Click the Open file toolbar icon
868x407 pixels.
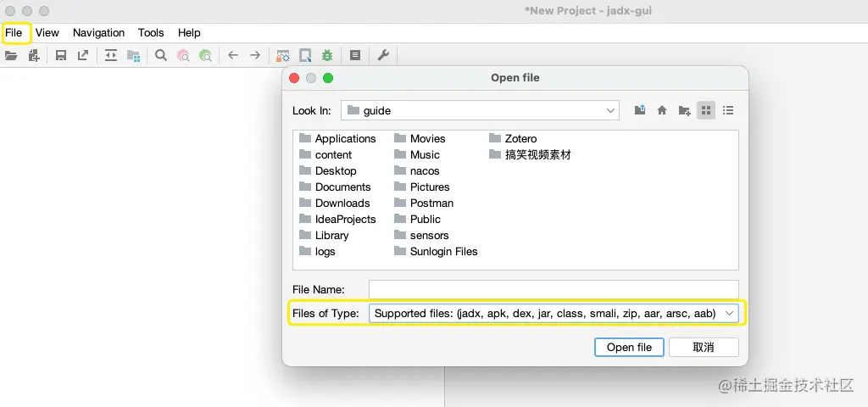pyautogui.click(x=11, y=55)
